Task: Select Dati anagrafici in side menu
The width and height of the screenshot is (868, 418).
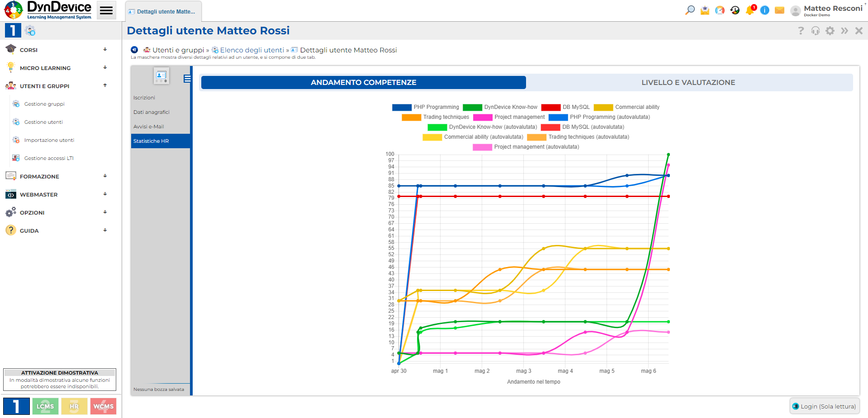Action: (x=152, y=112)
